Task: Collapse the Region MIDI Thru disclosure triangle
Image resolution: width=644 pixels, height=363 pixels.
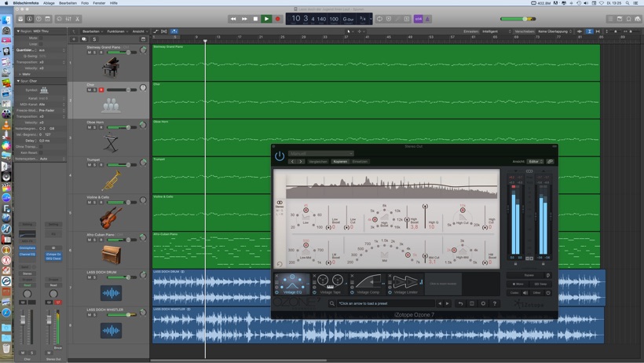Action: tap(17, 31)
